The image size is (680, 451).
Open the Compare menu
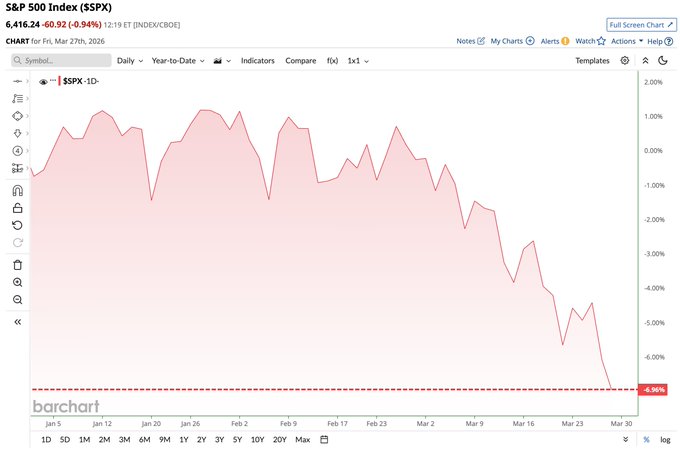coord(301,61)
